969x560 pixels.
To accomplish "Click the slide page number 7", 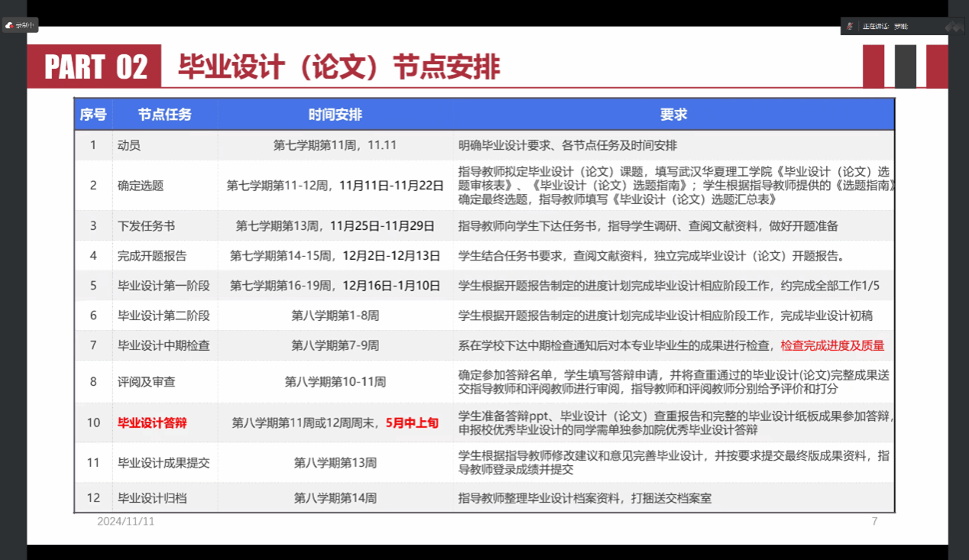I will [x=874, y=521].
